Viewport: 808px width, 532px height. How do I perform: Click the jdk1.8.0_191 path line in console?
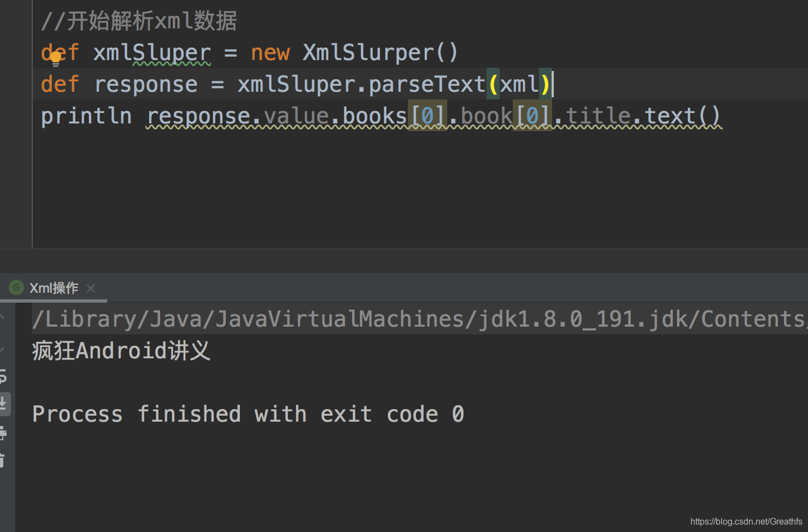pos(420,319)
